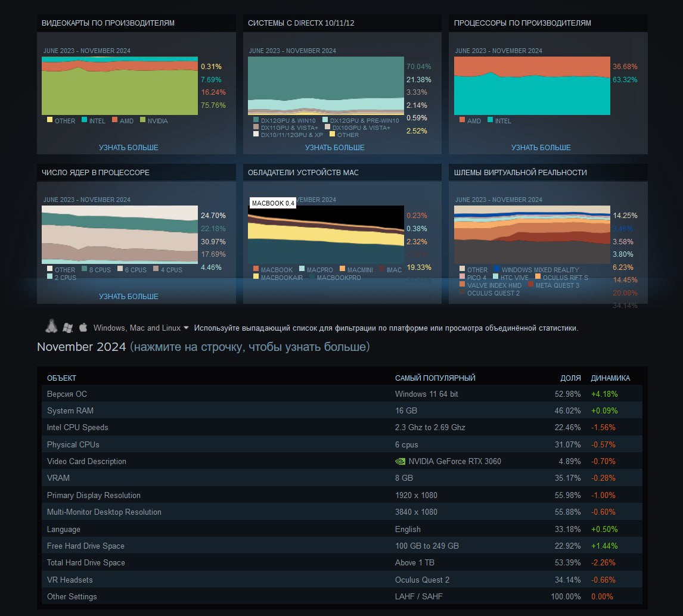Click Learn more link under video cards chart
The width and height of the screenshot is (683, 616).
tap(129, 148)
